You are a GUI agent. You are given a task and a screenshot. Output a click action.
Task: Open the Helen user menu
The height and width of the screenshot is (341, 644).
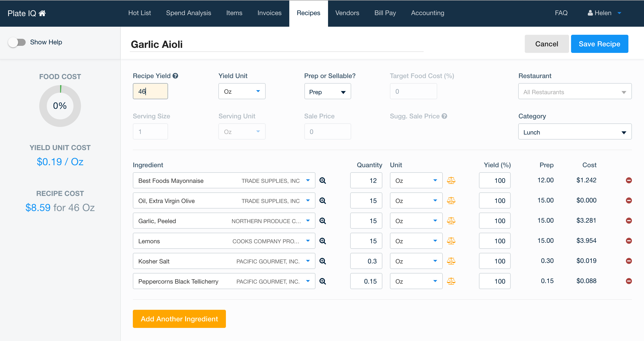point(604,13)
